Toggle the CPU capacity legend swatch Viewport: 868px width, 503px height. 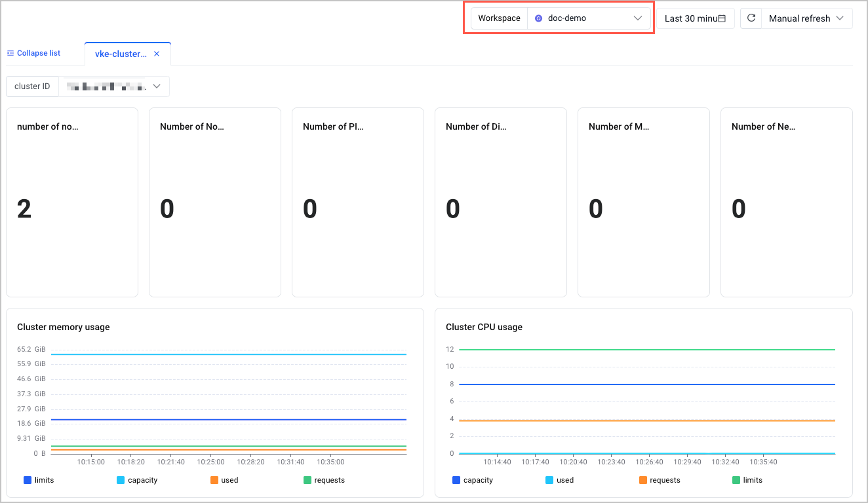(456, 480)
